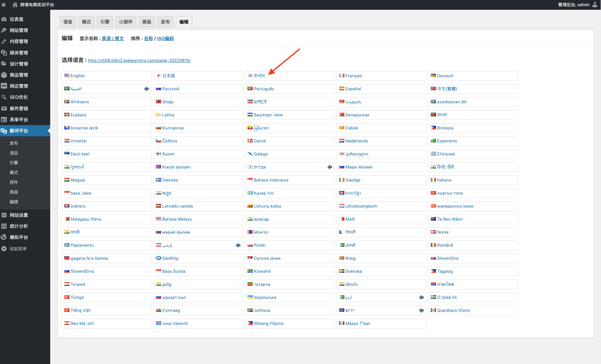Viewport: 601px width, 364px height.
Task: Switch to the 模式 tab
Action: coord(86,22)
